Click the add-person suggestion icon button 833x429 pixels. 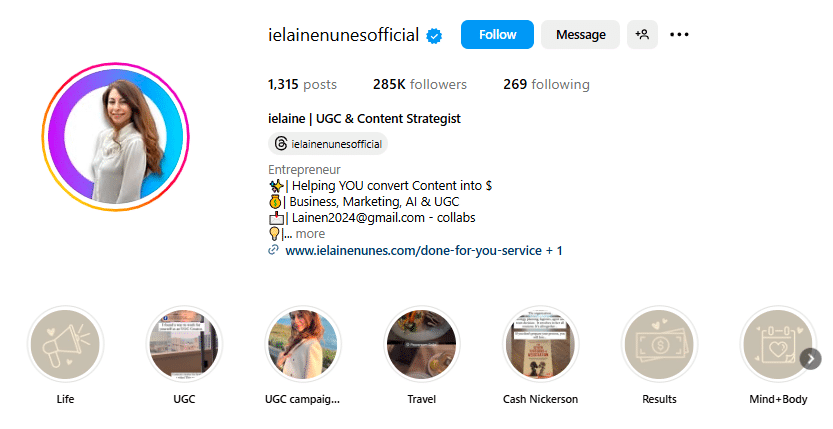pyautogui.click(x=642, y=35)
